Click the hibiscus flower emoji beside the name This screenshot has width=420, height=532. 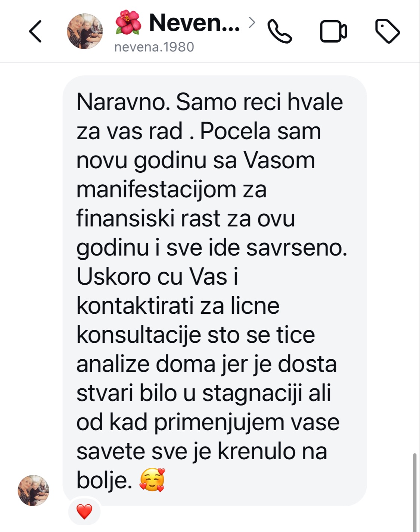[128, 23]
